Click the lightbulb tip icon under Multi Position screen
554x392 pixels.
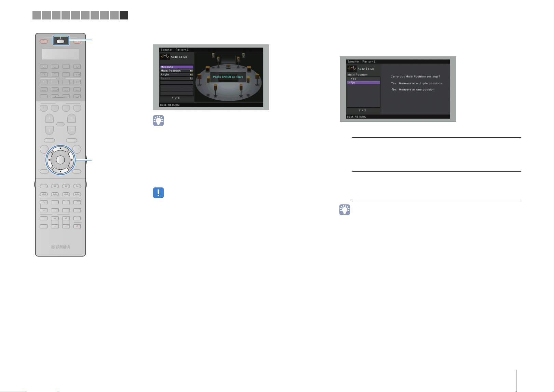344,210
